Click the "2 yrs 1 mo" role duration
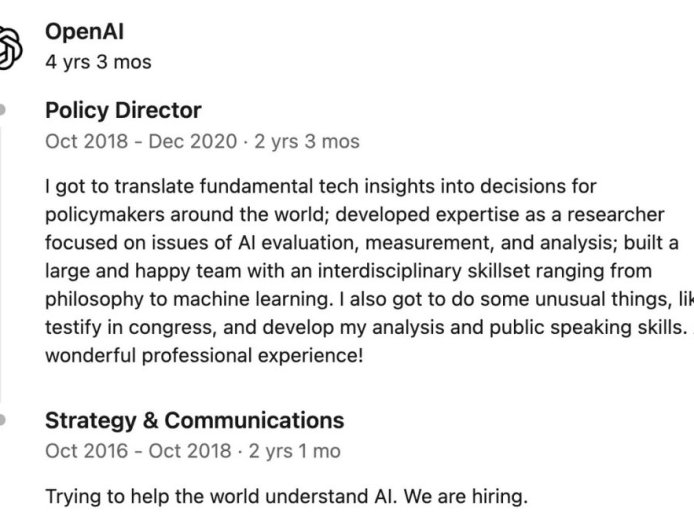Screen dimensions: 694x532 pos(297,451)
